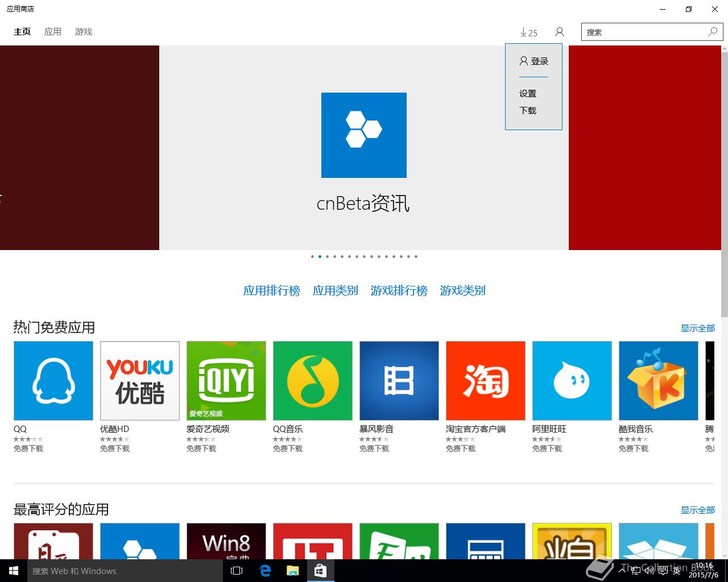The width and height of the screenshot is (728, 582).
Task: Click the volume icon in system tray
Action: [649, 571]
